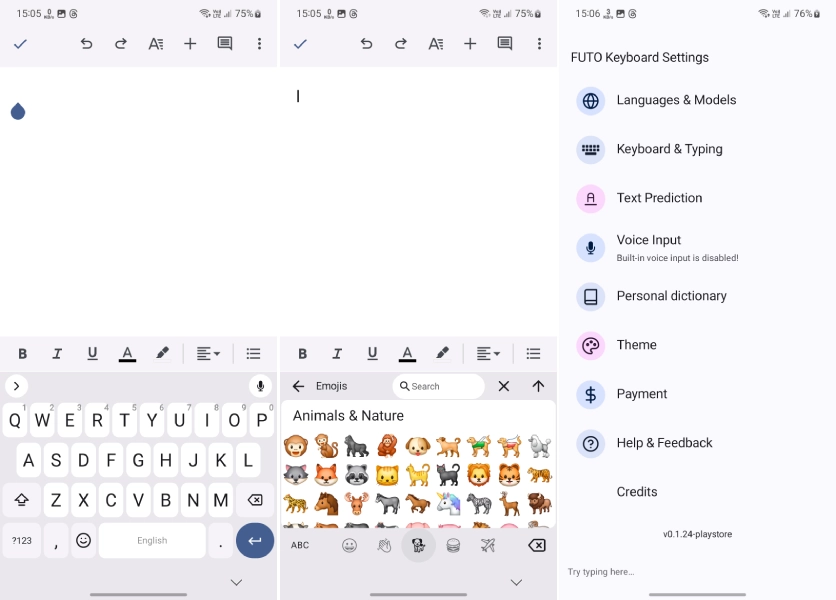This screenshot has height=600, width=836.
Task: Expand the suggestion bar chevron above Q key
Action: pyautogui.click(x=17, y=386)
